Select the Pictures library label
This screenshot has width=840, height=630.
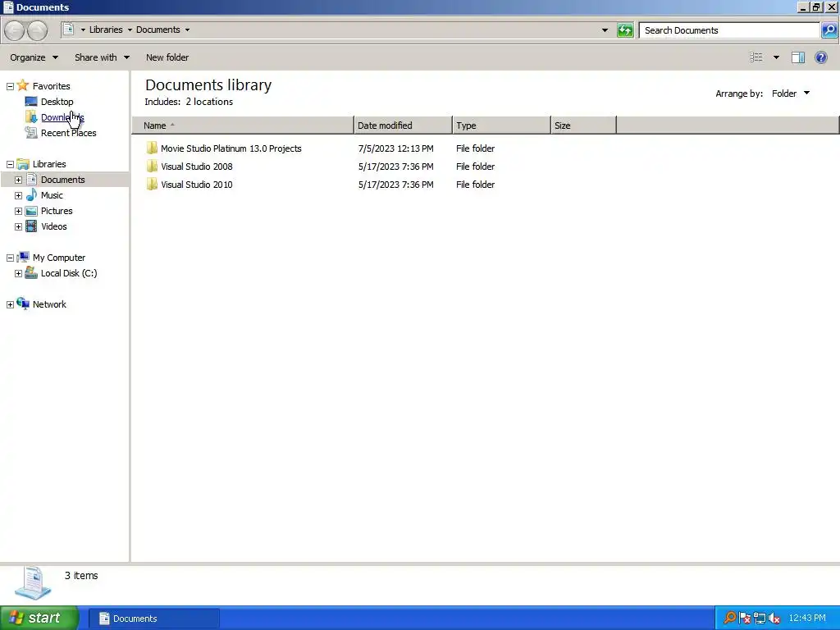coord(57,211)
